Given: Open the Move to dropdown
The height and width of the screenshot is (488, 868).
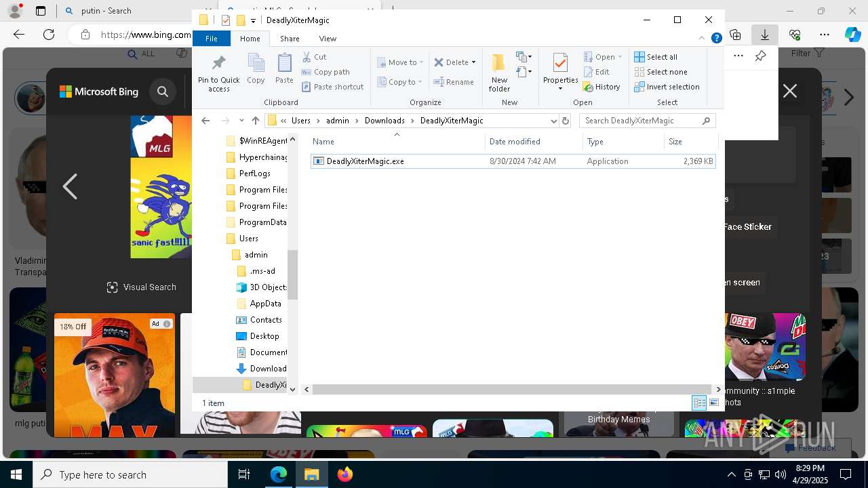Looking at the screenshot, I should pos(400,62).
